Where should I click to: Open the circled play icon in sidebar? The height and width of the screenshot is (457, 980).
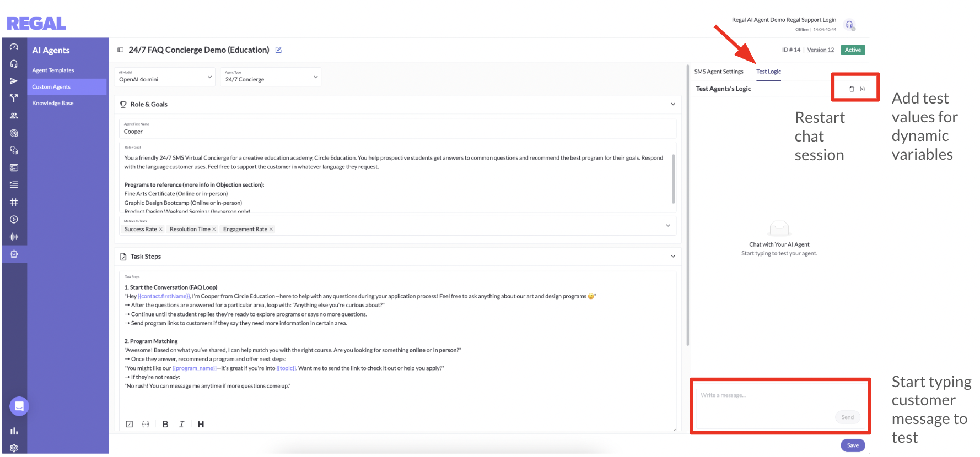tap(14, 219)
